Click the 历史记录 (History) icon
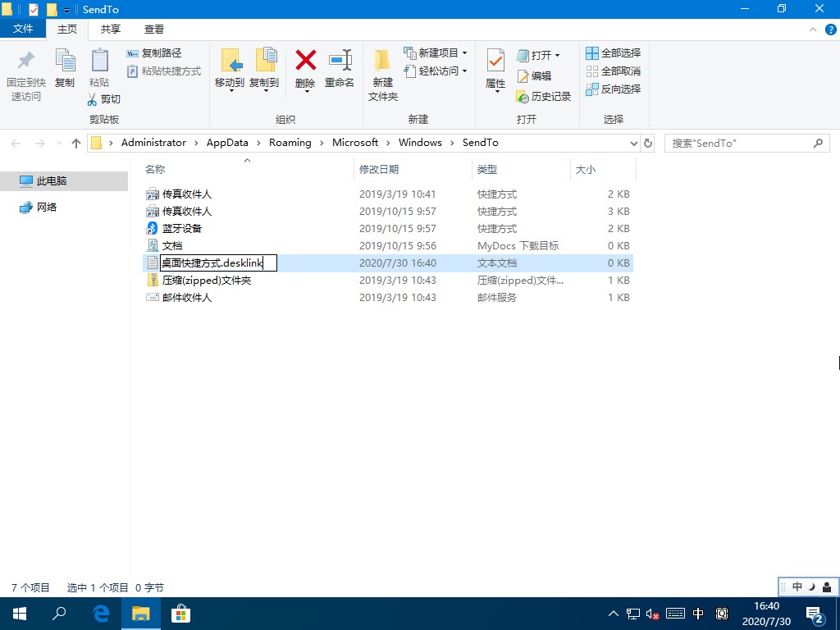Image resolution: width=840 pixels, height=630 pixels. click(544, 97)
